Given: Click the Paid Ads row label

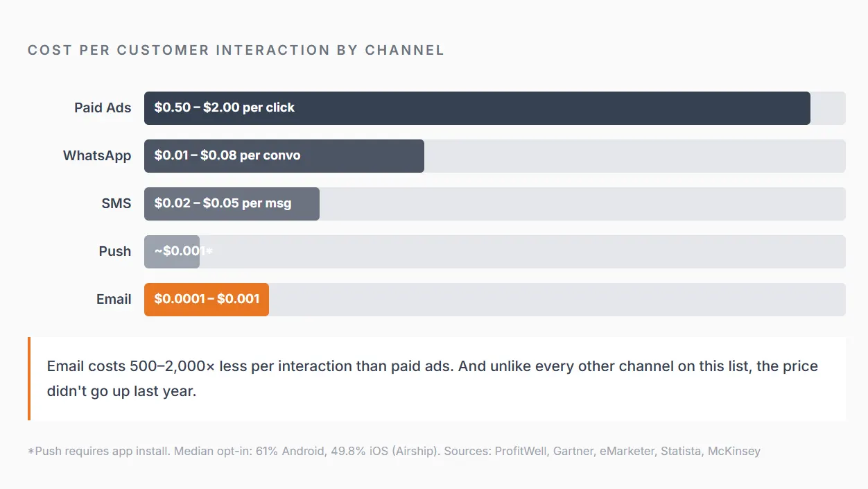Looking at the screenshot, I should click(103, 108).
